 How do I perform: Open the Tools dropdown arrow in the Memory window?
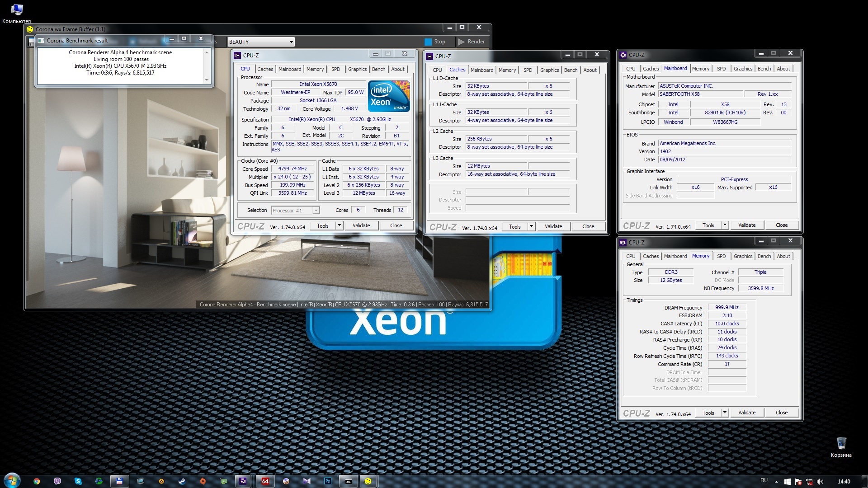tap(724, 413)
